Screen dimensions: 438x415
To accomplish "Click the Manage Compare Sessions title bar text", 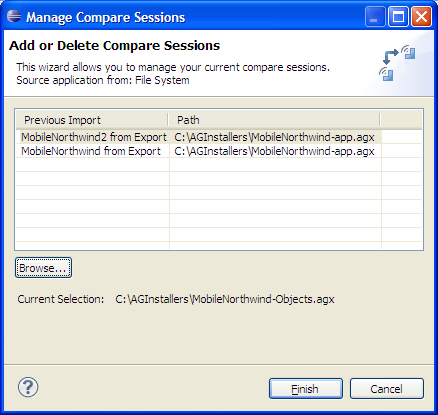I will [x=105, y=17].
